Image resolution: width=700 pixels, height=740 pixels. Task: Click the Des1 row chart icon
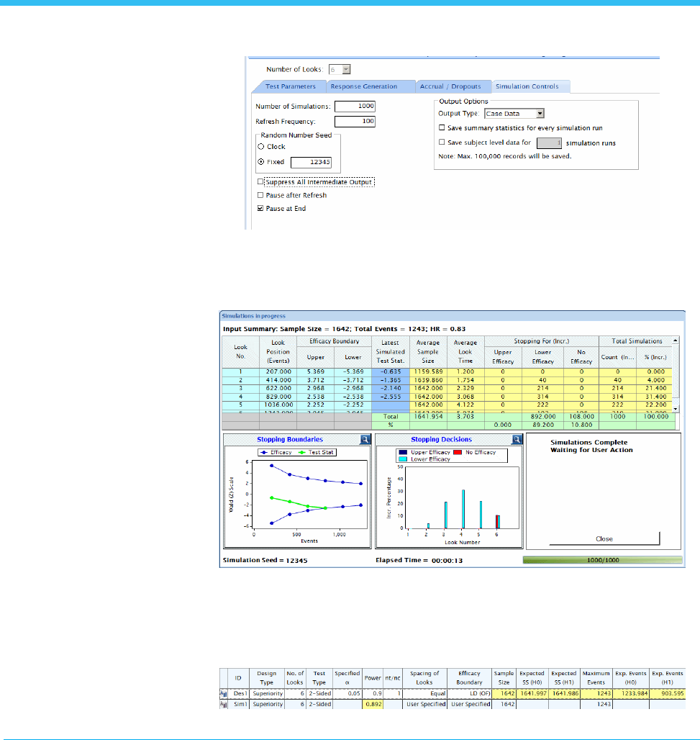coord(224,694)
